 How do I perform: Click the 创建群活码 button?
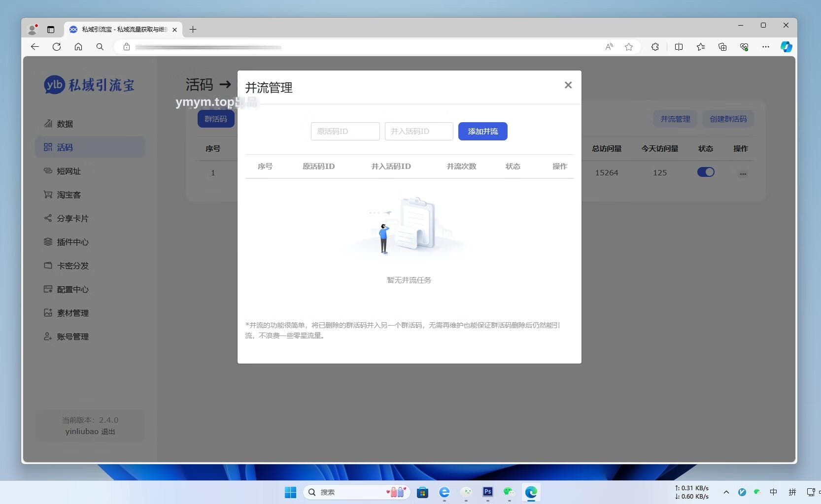728,119
